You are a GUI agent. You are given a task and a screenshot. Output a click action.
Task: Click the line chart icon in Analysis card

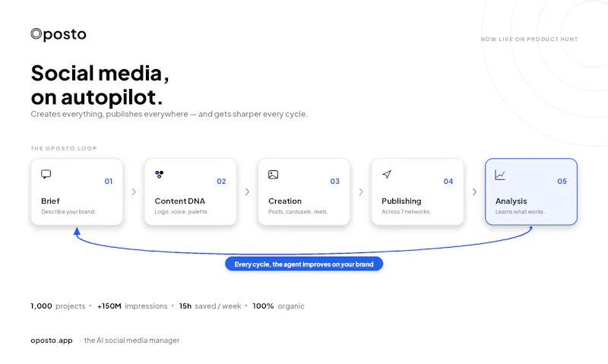click(x=500, y=175)
